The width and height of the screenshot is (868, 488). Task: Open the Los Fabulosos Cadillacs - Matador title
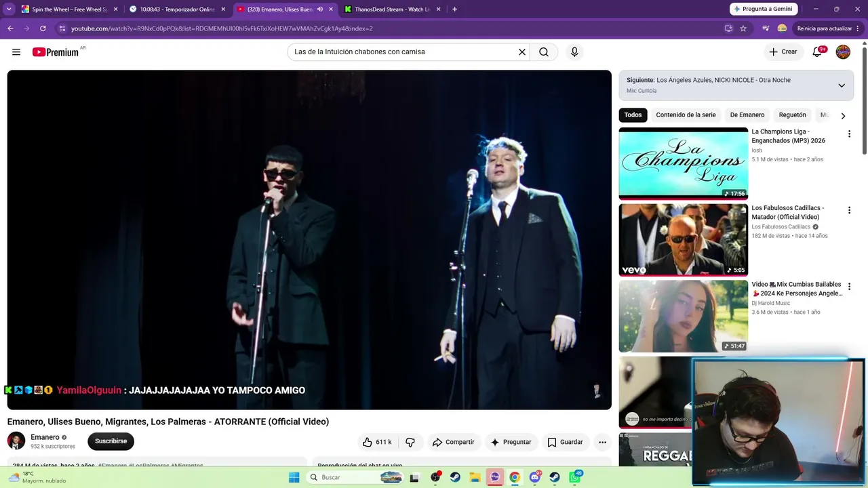point(788,213)
